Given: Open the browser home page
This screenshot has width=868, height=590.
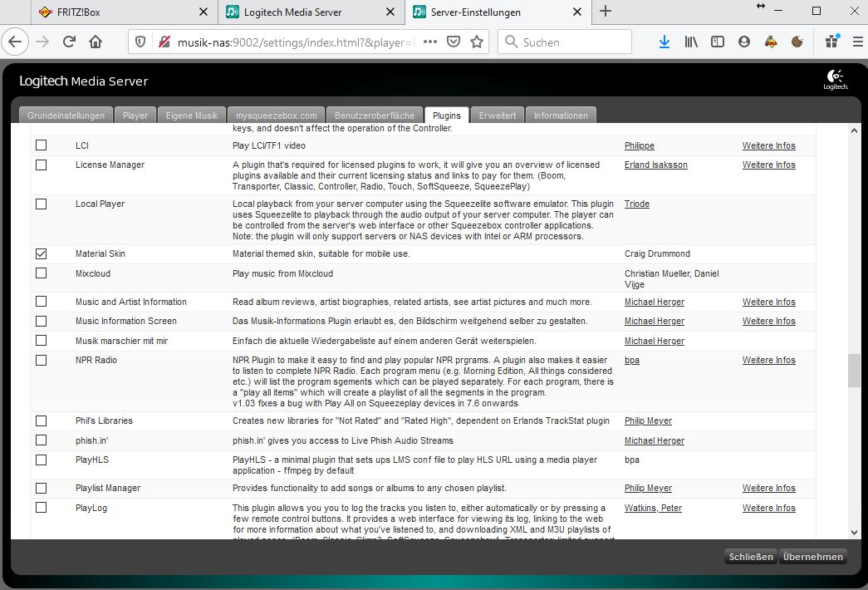Looking at the screenshot, I should point(96,42).
